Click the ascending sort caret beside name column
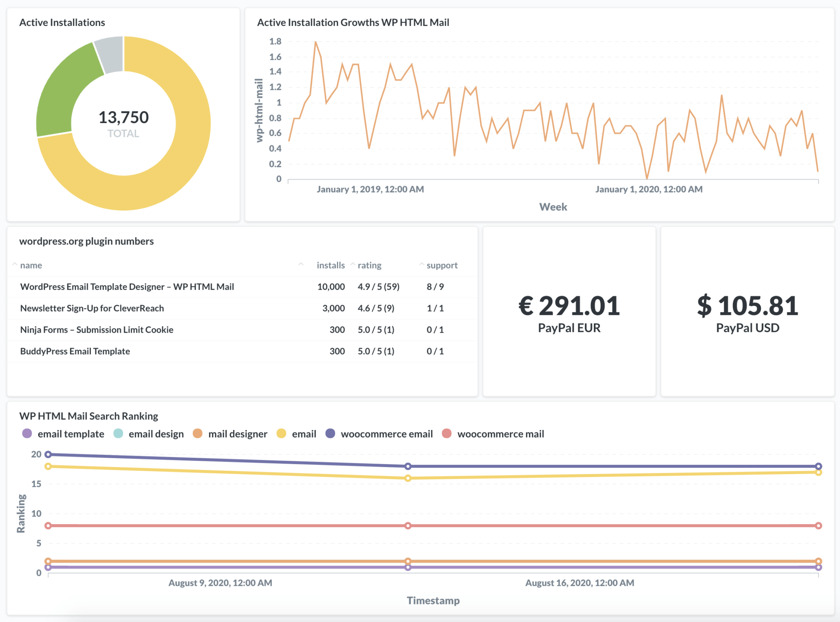The width and height of the screenshot is (840, 622). [15, 265]
